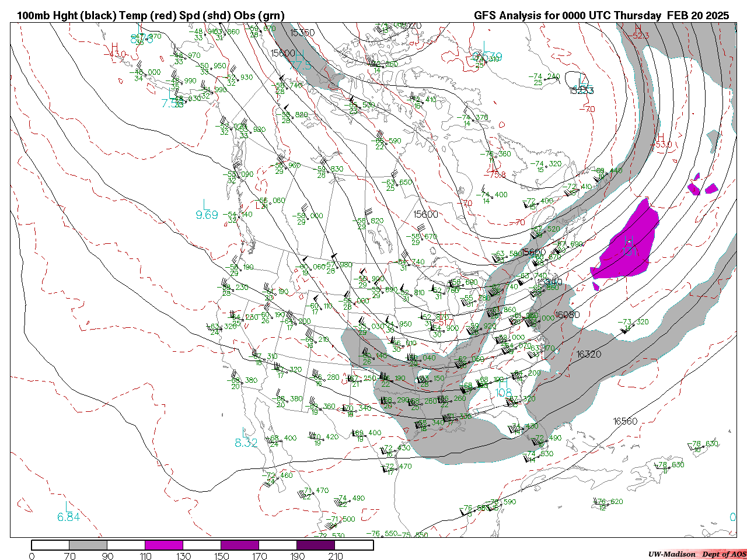This screenshot has height=560, width=747.
Task: Click the 15360 height contour label
Action: tap(302, 33)
